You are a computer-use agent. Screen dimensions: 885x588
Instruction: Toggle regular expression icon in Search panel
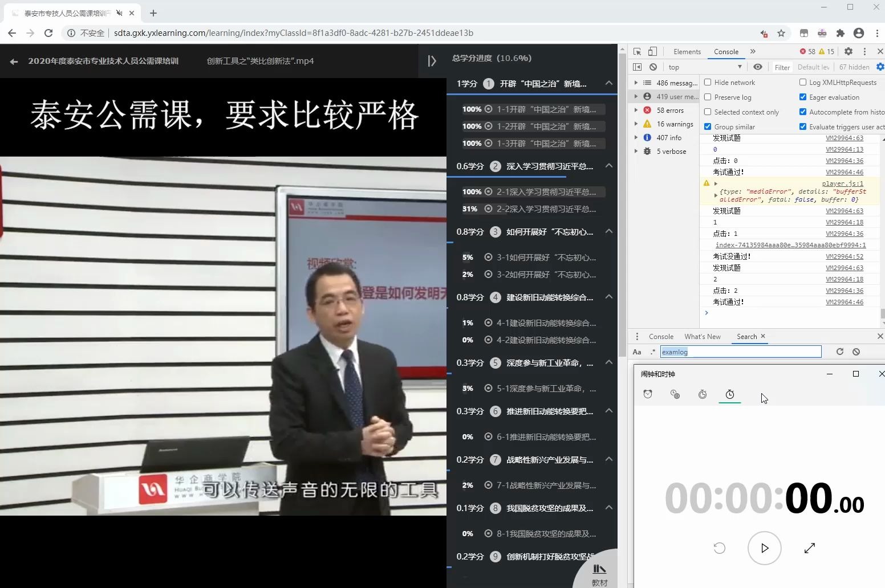pyautogui.click(x=653, y=352)
